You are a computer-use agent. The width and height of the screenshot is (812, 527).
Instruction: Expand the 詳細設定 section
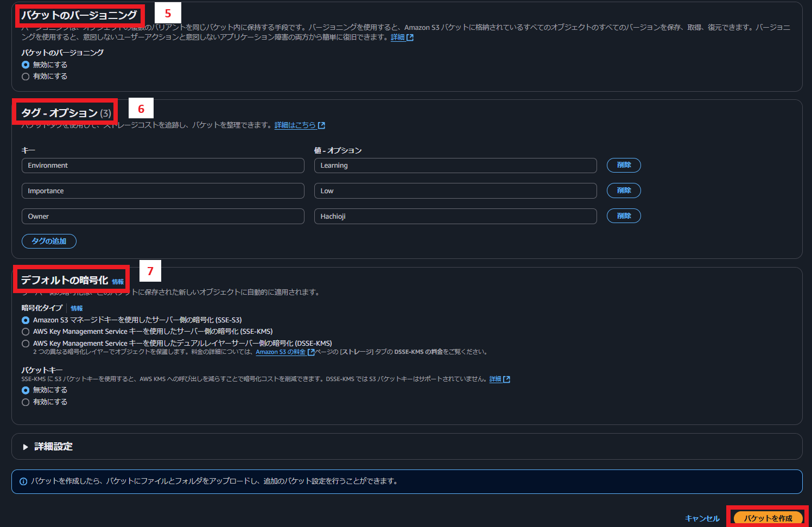(x=26, y=447)
